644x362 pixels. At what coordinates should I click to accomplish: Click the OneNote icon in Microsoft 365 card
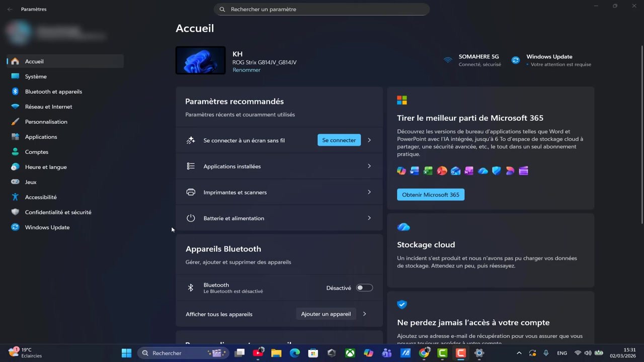(469, 171)
